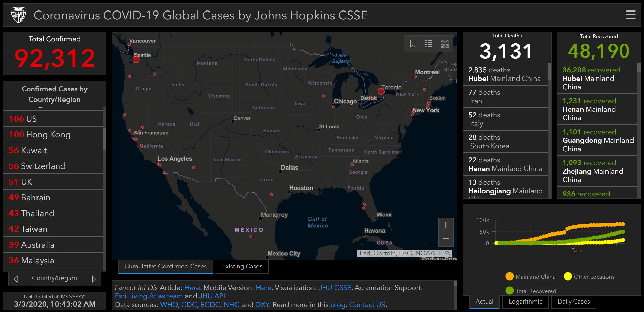The height and width of the screenshot is (312, 644).
Task: Click the red case marker near Los Angeles
Action: coord(157,163)
